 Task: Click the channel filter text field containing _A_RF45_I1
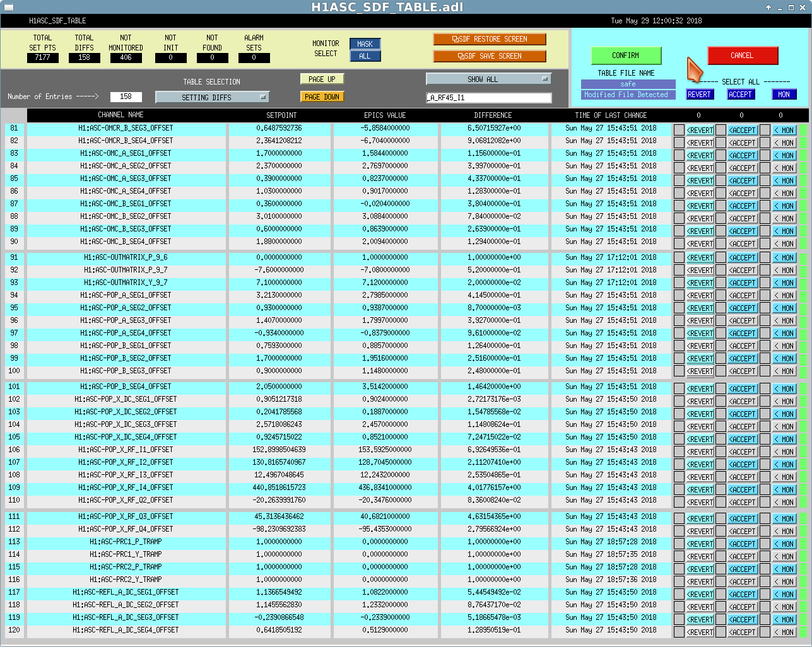pos(488,98)
